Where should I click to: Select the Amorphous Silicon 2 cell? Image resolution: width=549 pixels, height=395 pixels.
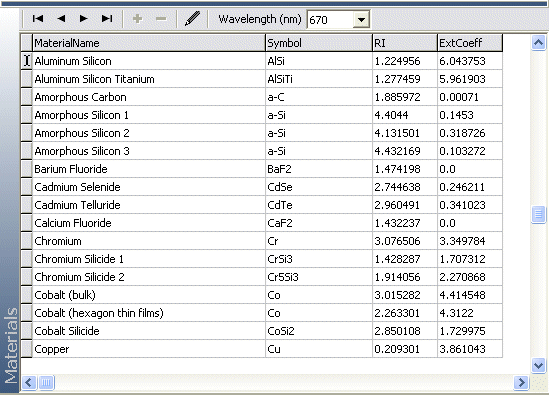click(x=149, y=133)
